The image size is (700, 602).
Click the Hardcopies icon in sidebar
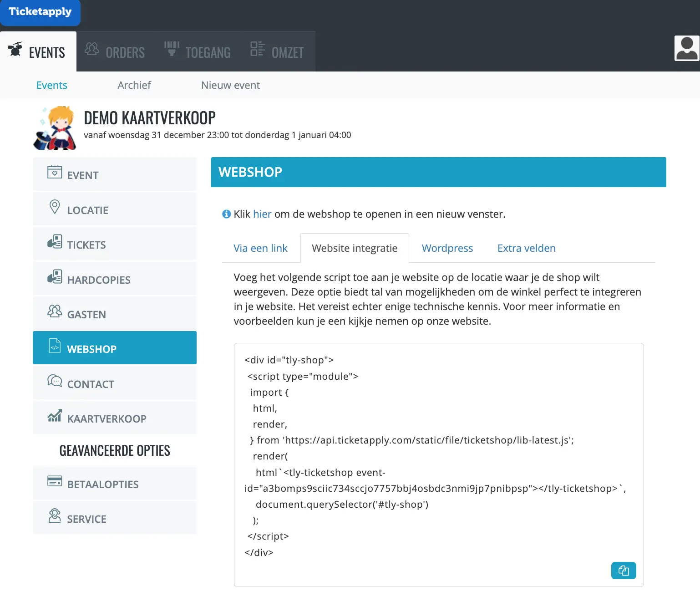(x=55, y=277)
